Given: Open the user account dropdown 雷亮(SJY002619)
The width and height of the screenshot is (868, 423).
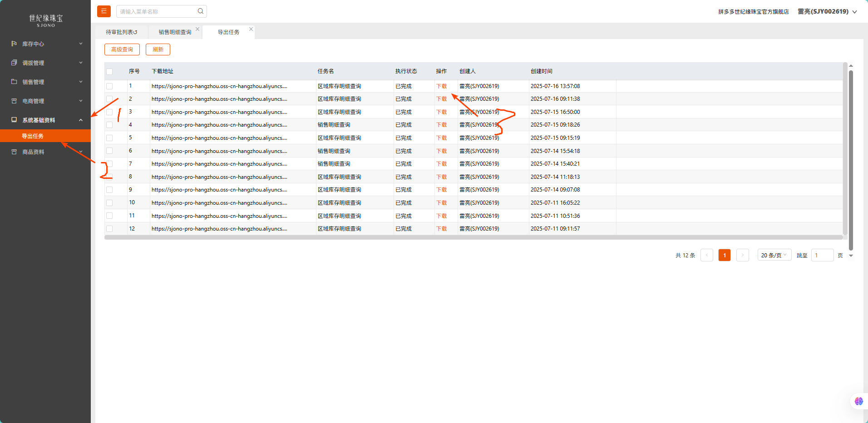Looking at the screenshot, I should pyautogui.click(x=827, y=12).
